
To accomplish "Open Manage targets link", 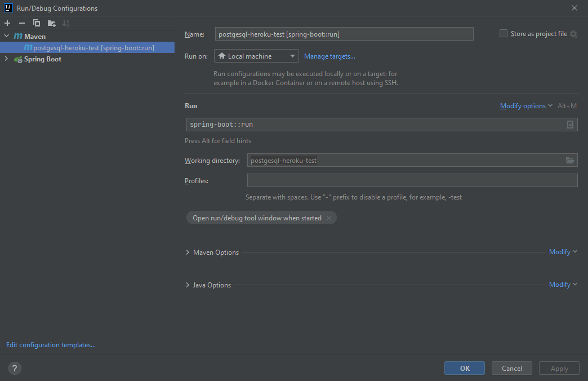I will pyautogui.click(x=329, y=56).
